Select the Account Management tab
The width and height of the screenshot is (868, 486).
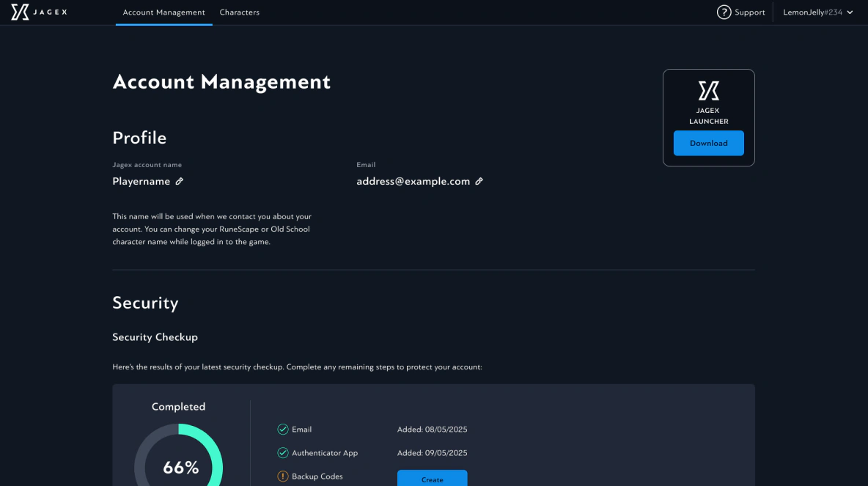(x=163, y=12)
